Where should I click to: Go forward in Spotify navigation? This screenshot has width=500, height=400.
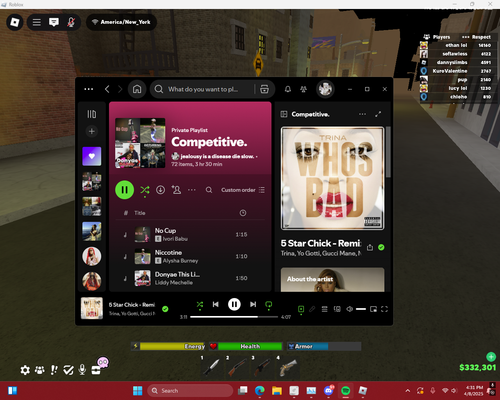click(x=120, y=89)
